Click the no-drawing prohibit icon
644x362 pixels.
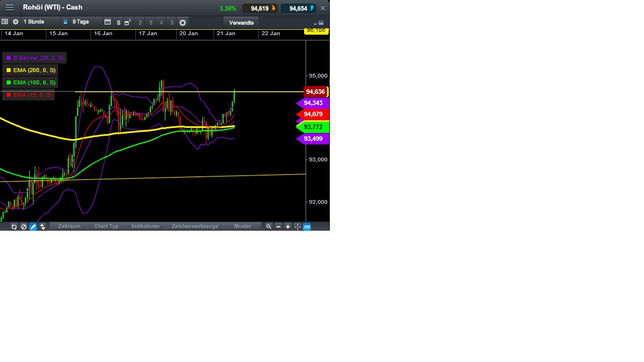point(23,226)
